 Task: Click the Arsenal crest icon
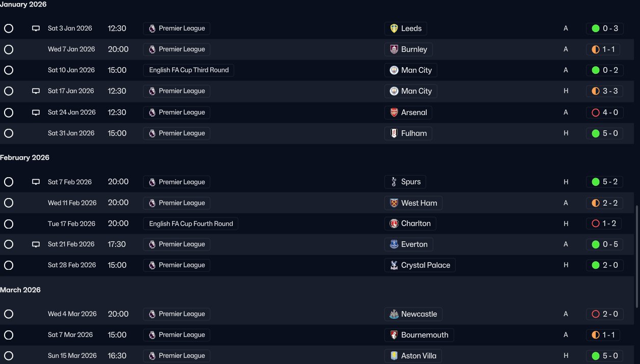pos(394,113)
